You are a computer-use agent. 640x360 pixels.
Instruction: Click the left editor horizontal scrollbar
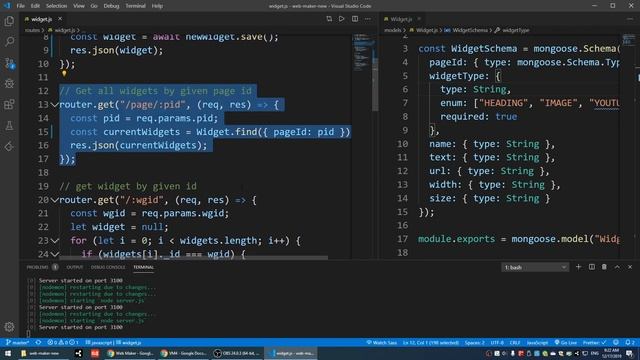tap(193, 258)
